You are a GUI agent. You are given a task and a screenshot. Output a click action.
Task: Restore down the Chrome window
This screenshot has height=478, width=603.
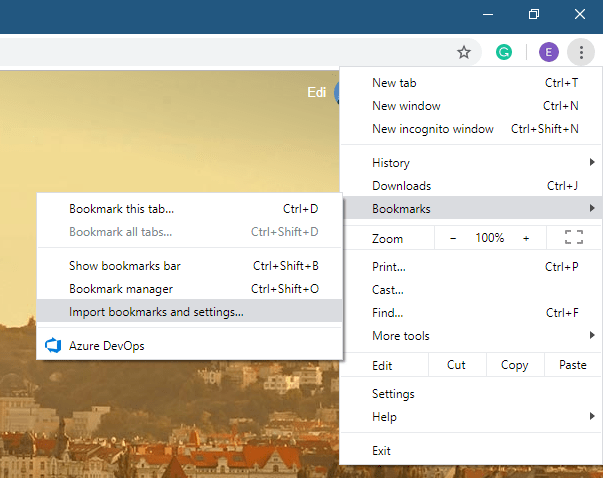pyautogui.click(x=534, y=15)
